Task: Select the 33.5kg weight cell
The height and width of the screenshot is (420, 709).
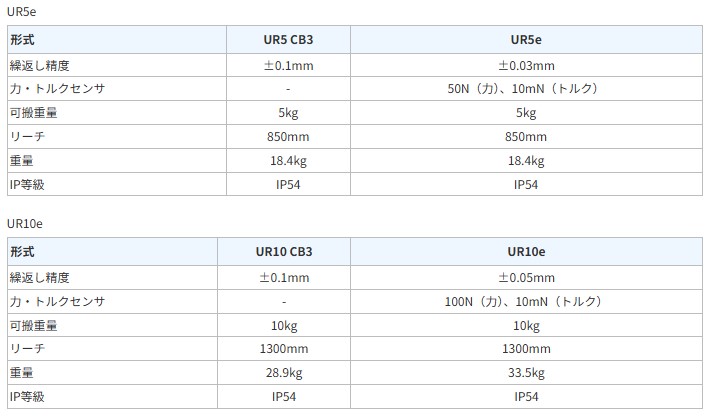Action: click(x=526, y=373)
